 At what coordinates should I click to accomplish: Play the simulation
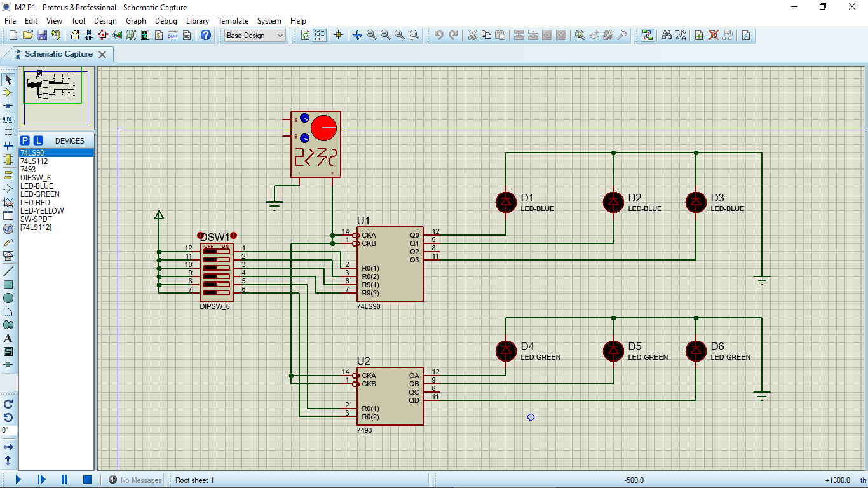tap(18, 480)
